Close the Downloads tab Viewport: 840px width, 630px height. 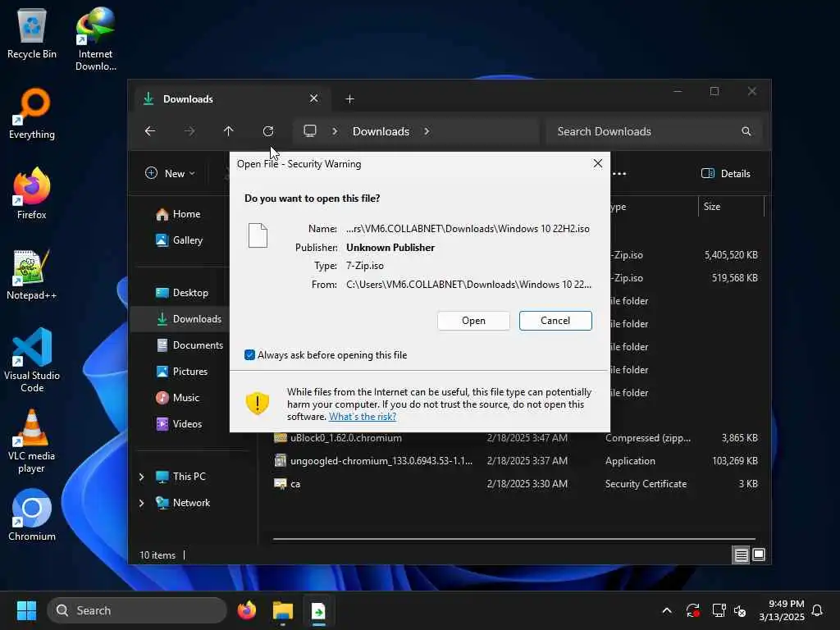[x=314, y=98]
